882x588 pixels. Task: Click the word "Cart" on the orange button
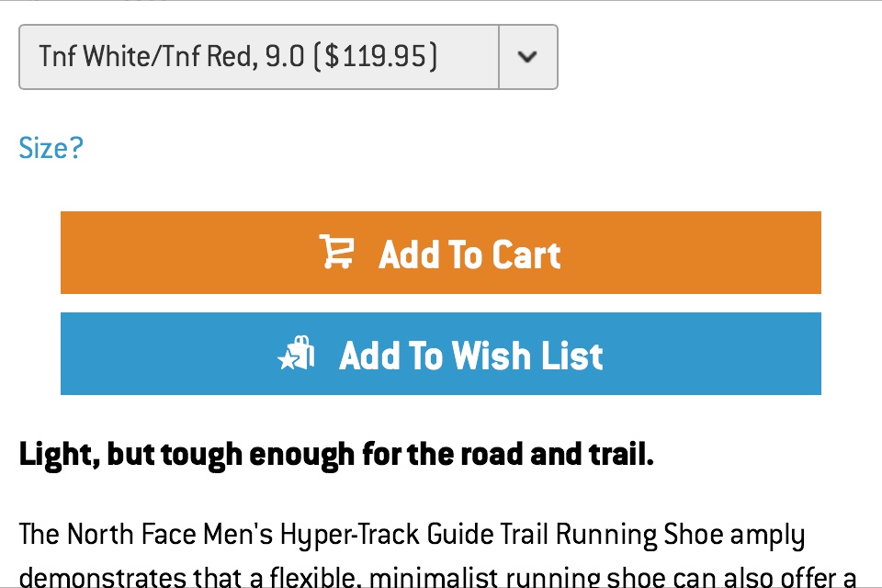(526, 254)
